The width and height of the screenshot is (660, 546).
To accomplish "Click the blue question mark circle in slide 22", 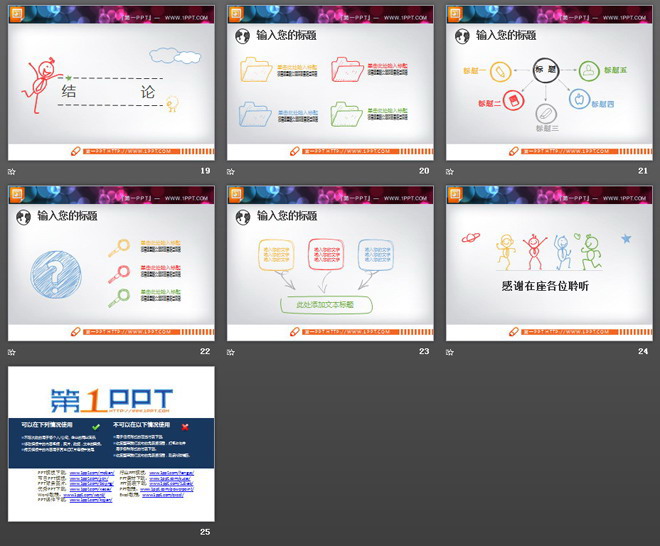I will [x=56, y=274].
